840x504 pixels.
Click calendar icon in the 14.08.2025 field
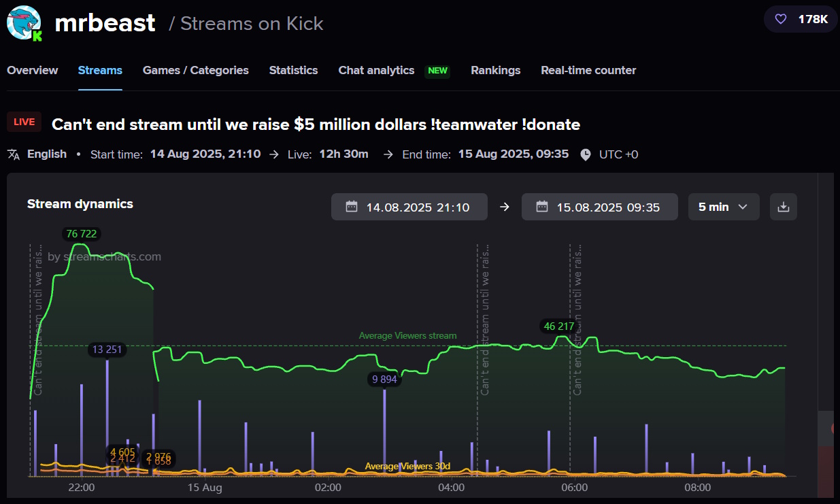click(352, 207)
